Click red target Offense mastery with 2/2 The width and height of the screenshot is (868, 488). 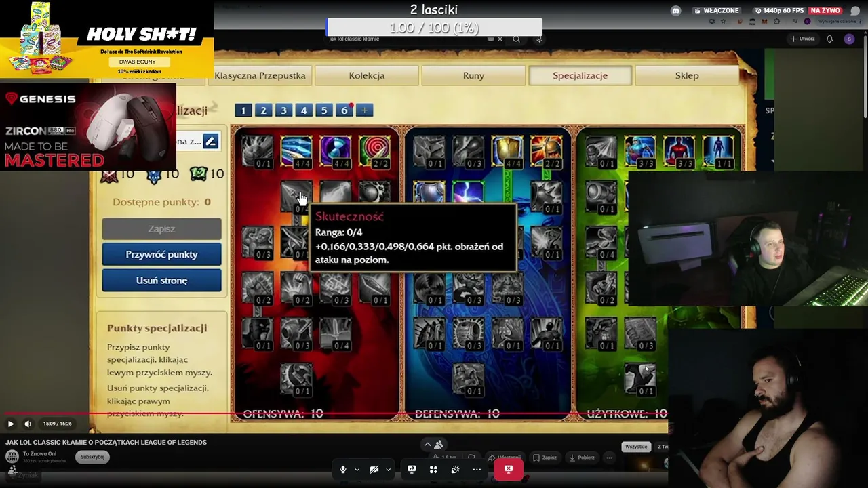click(375, 151)
